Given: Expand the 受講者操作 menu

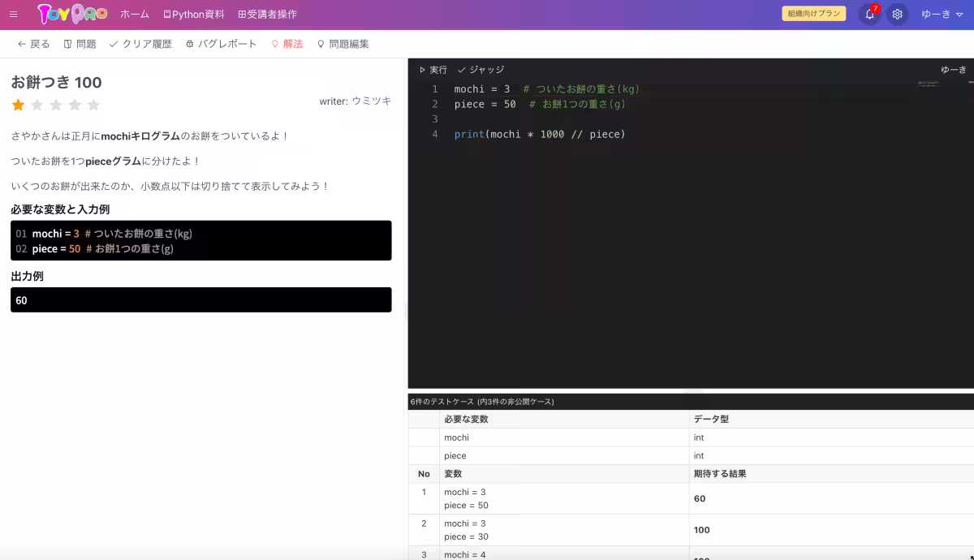Looking at the screenshot, I should pyautogui.click(x=268, y=14).
